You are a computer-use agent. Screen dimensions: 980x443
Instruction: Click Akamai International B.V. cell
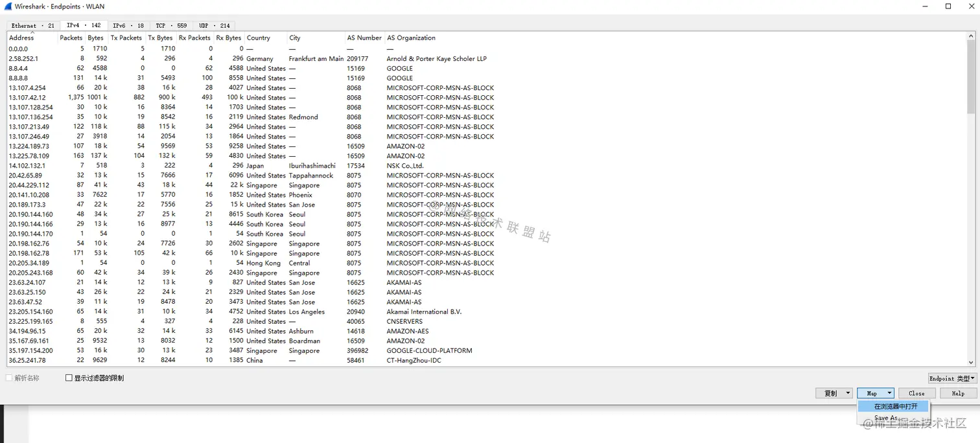424,312
